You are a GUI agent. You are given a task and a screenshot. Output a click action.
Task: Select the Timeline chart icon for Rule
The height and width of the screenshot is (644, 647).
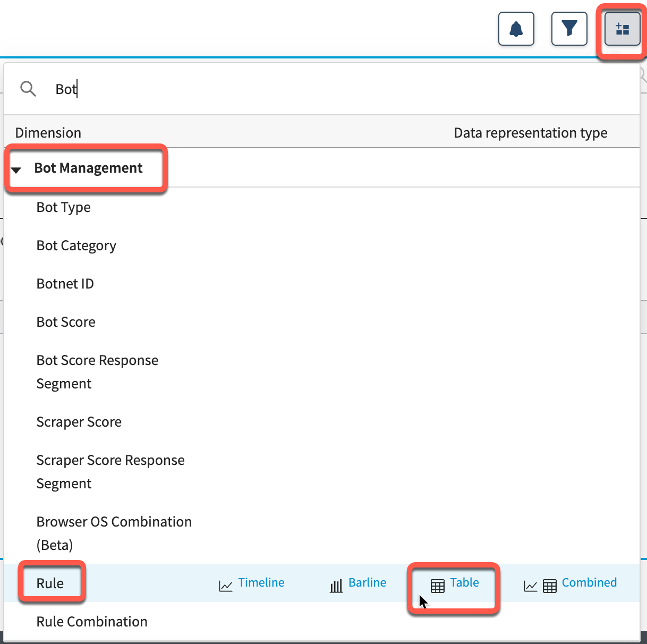coord(226,586)
